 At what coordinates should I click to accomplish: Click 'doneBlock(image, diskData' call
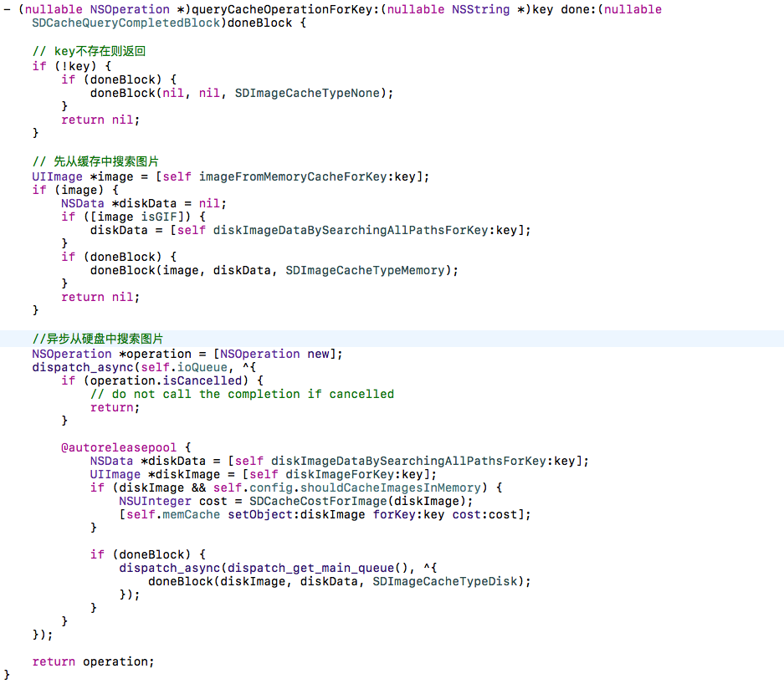[181, 270]
